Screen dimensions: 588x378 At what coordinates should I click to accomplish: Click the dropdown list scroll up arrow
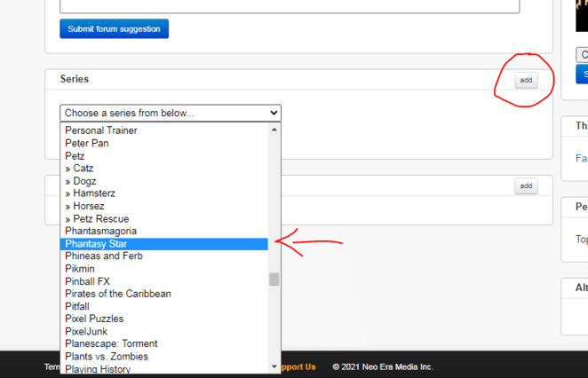[x=274, y=130]
